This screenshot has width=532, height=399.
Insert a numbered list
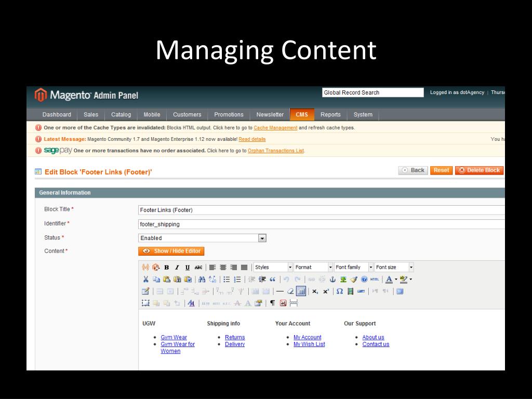(x=237, y=279)
